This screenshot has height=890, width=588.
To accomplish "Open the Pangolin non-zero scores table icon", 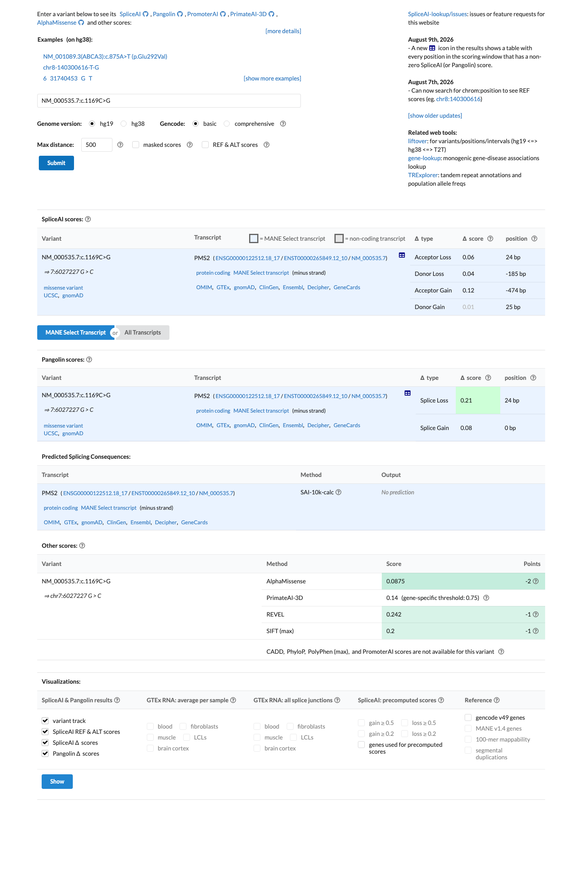I will click(408, 393).
